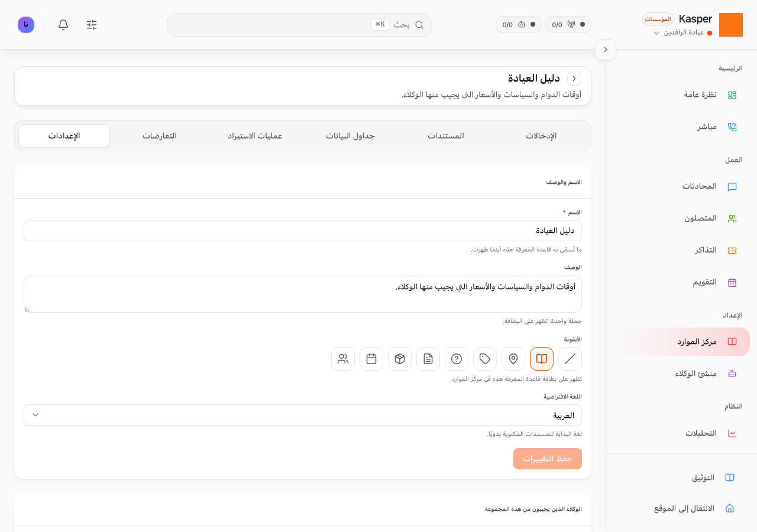Open the user avatar menu
757x532 pixels.
click(x=26, y=25)
